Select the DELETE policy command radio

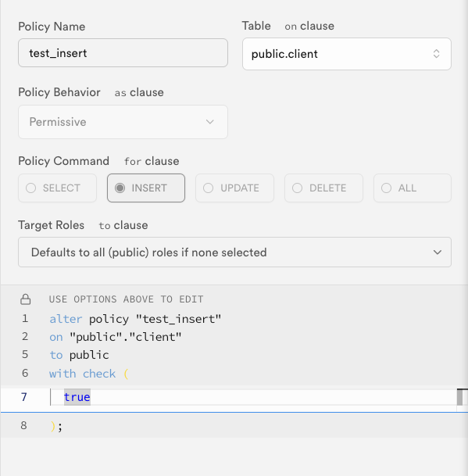point(323,188)
